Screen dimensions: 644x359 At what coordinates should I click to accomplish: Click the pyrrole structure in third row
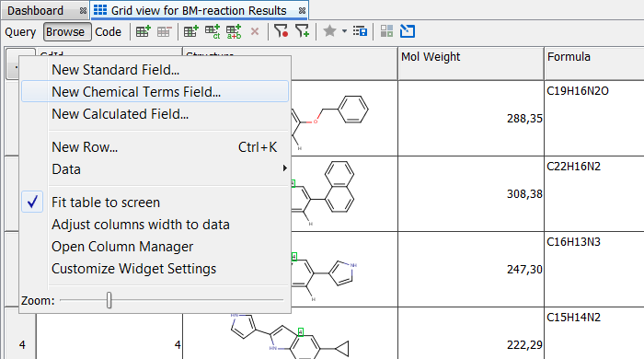(x=325, y=278)
